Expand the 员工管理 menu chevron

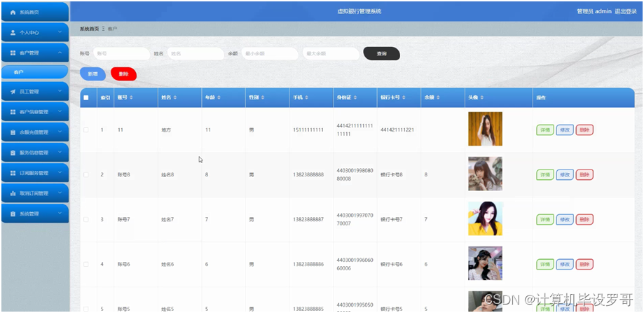pyautogui.click(x=60, y=92)
